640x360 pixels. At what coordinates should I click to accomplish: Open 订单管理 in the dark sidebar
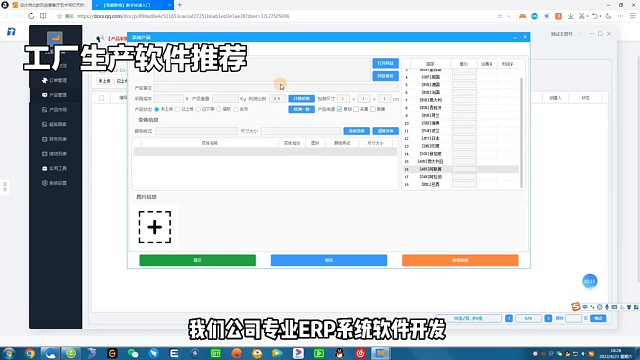(55, 80)
